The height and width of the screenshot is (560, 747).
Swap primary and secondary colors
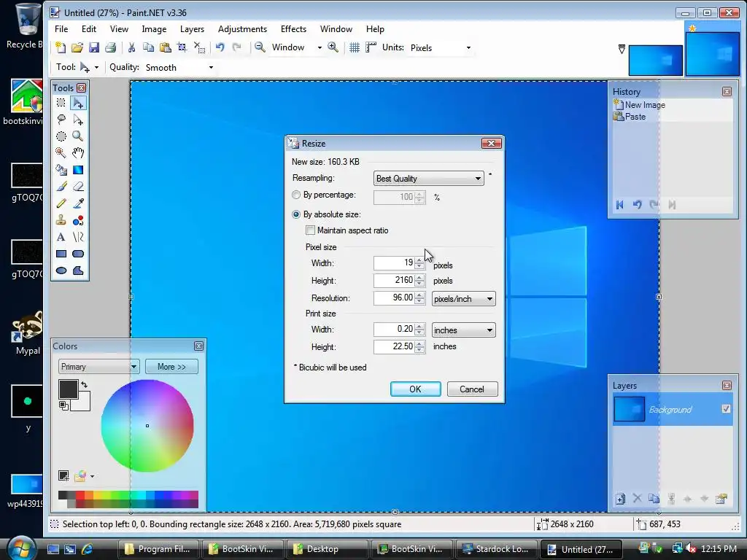point(85,384)
